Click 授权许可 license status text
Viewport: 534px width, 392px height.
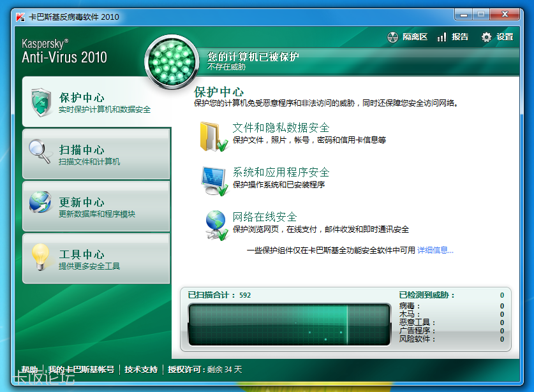205,370
